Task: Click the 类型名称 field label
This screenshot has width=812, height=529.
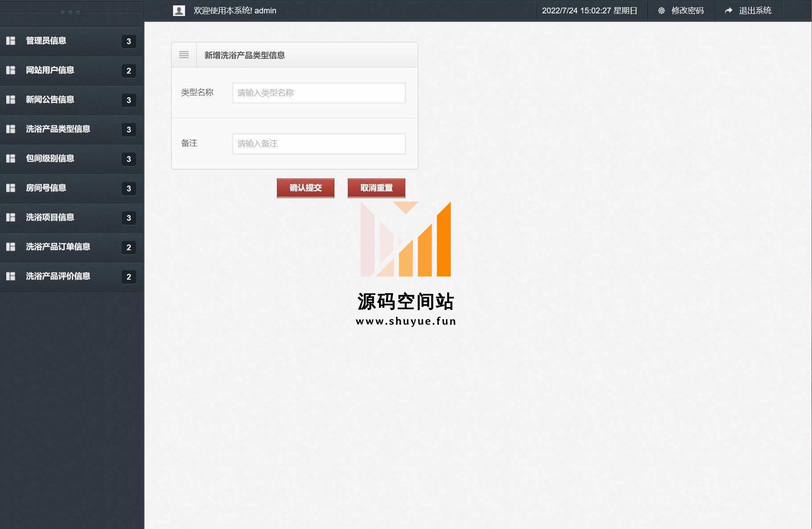Action: 197,92
